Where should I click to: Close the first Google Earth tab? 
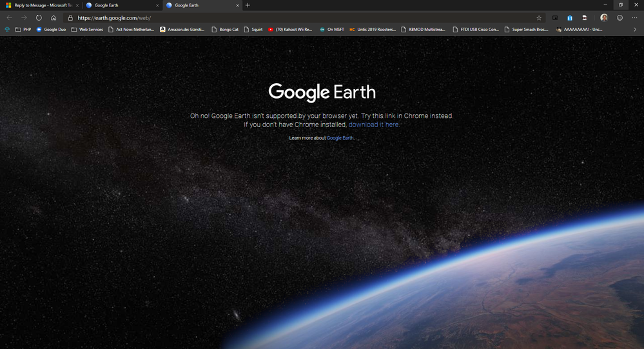tap(157, 5)
